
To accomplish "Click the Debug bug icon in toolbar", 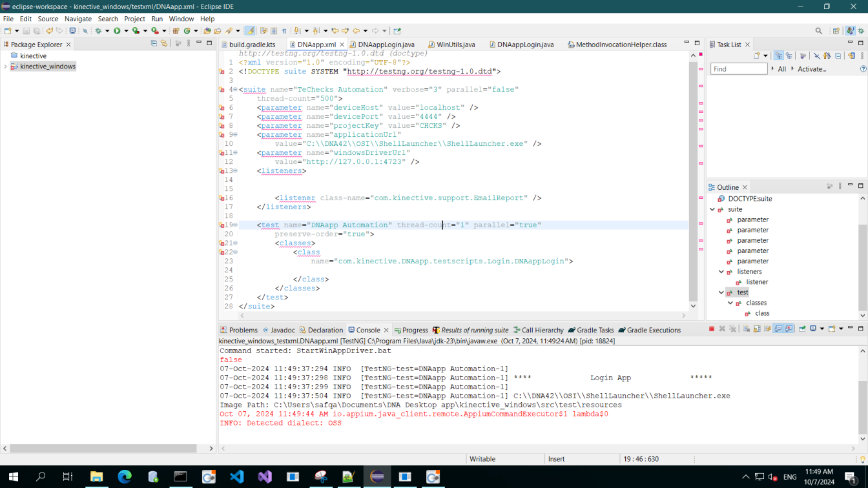I will (99, 30).
